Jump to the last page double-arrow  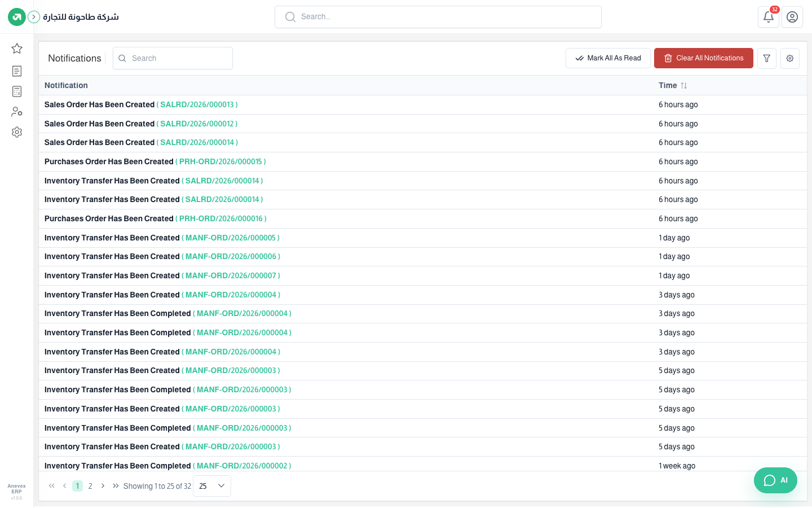click(x=116, y=486)
